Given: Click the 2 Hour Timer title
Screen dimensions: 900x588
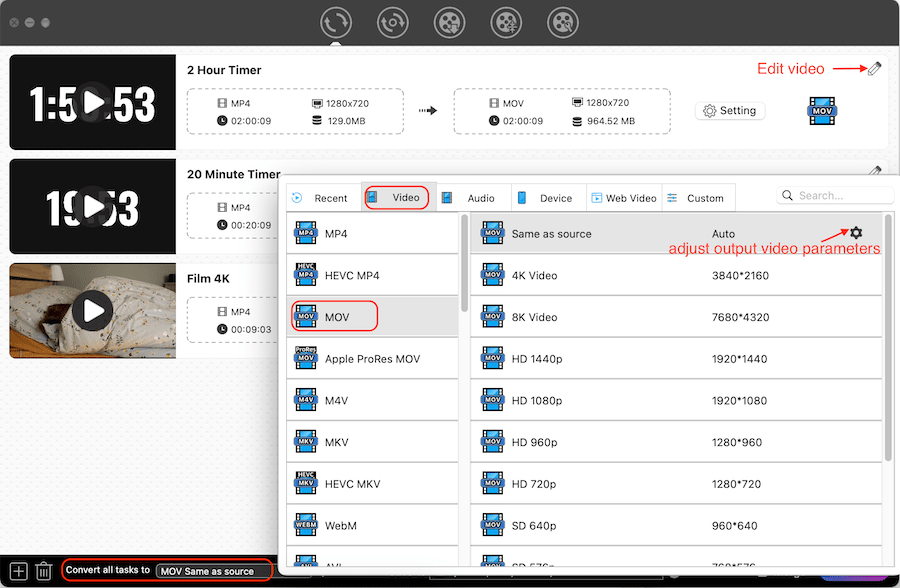Looking at the screenshot, I should pyautogui.click(x=224, y=70).
